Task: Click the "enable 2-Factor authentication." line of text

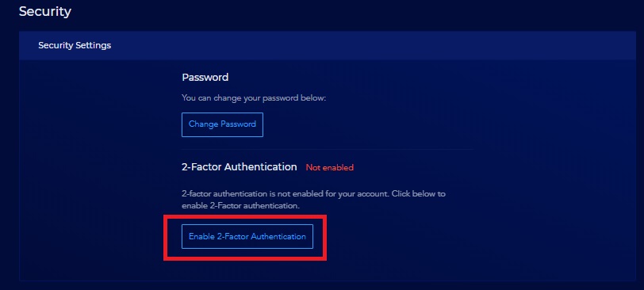Action: coord(240,206)
